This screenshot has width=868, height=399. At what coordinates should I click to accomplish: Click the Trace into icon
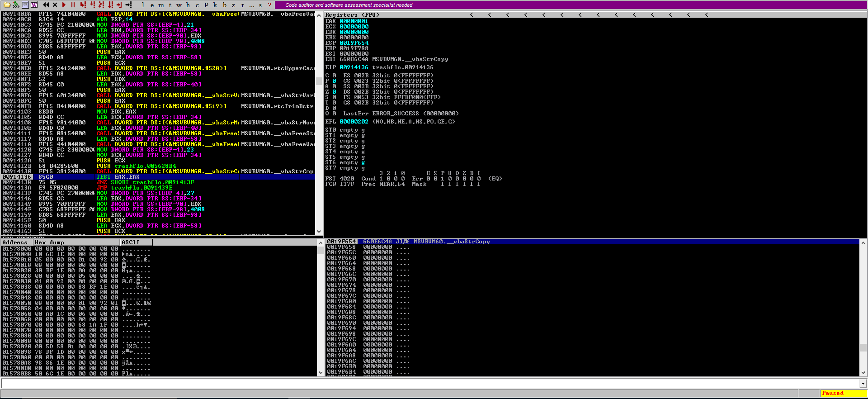coord(101,5)
